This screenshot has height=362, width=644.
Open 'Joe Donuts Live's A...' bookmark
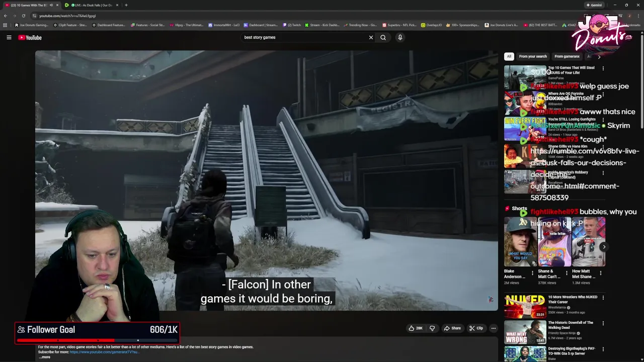pyautogui.click(x=502, y=25)
